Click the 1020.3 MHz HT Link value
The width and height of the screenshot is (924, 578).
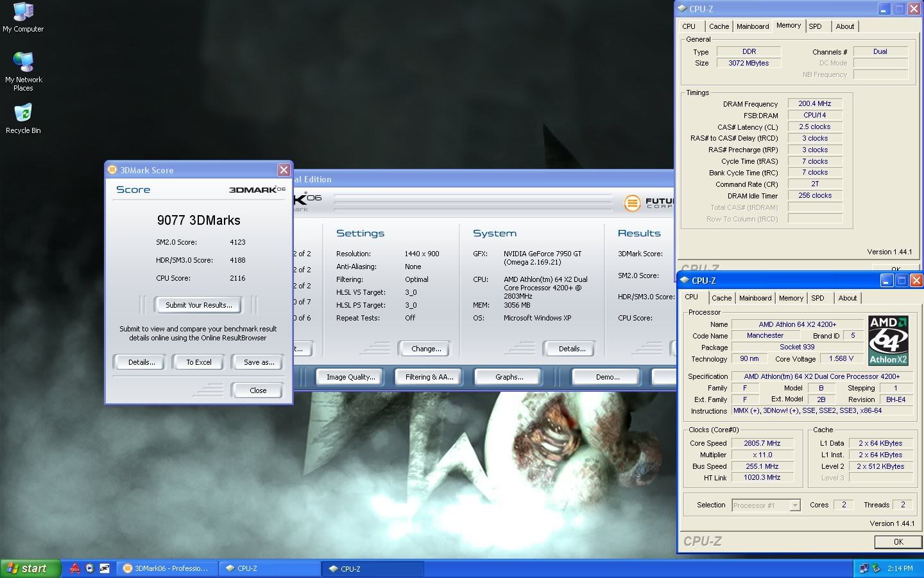pyautogui.click(x=762, y=477)
